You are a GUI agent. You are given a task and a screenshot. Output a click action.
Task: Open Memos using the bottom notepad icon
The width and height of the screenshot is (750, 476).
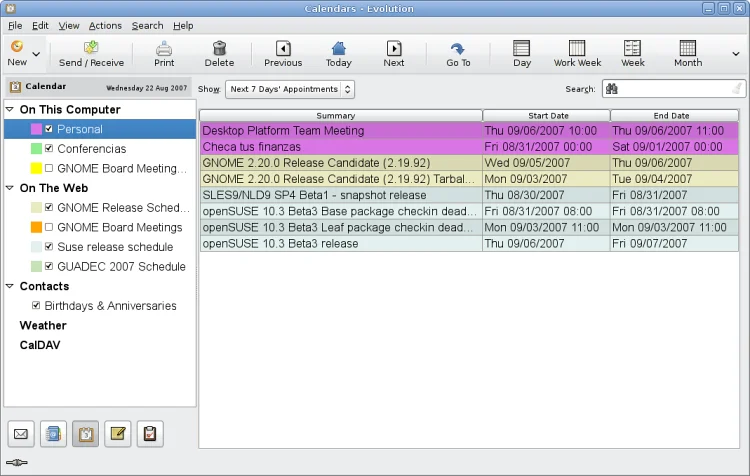click(x=118, y=434)
